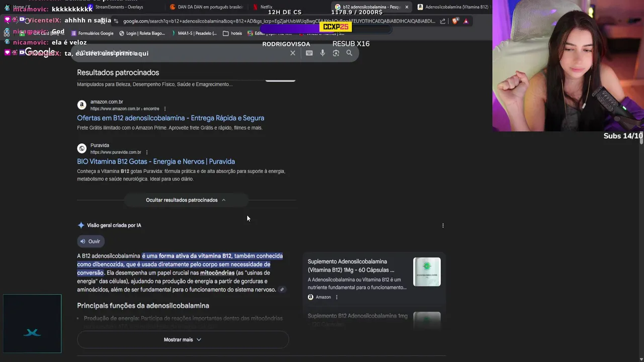Screen dimensions: 644x362
Task: Click the URL address bar
Action: tap(279, 21)
